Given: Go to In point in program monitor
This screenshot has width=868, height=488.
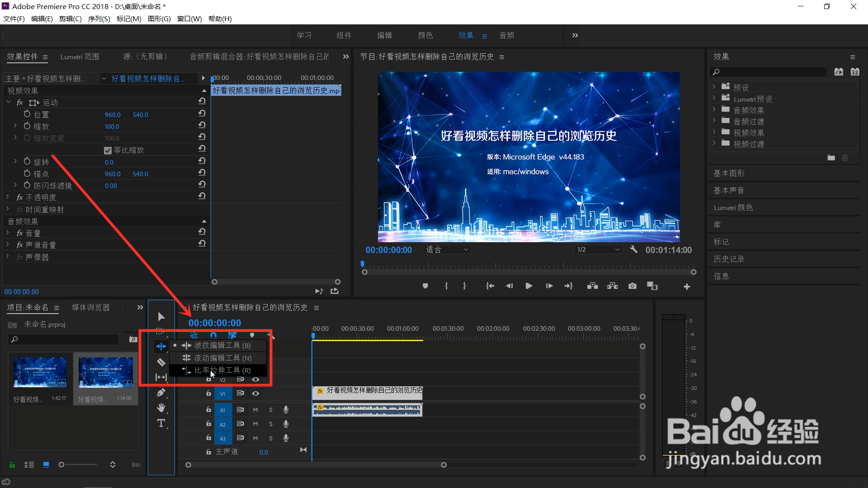Looking at the screenshot, I should point(490,286).
